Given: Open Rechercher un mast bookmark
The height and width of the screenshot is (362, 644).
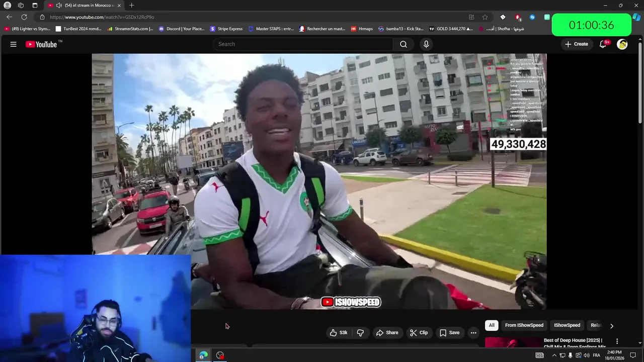Looking at the screenshot, I should [323, 29].
